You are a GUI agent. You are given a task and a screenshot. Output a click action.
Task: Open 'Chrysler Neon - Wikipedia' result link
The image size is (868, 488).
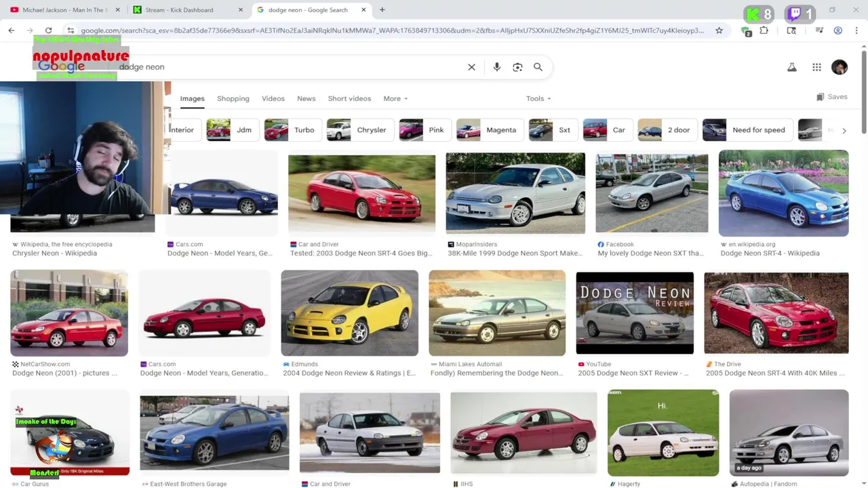pyautogui.click(x=54, y=253)
